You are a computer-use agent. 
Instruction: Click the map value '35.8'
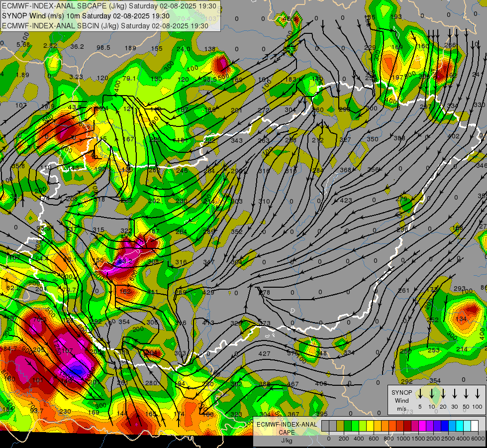(x=18, y=166)
